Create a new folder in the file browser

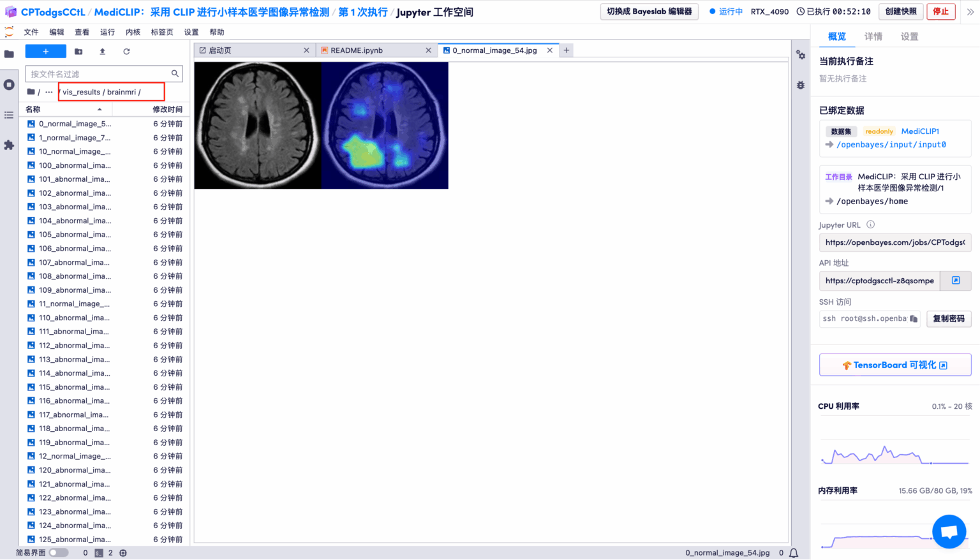(x=78, y=51)
